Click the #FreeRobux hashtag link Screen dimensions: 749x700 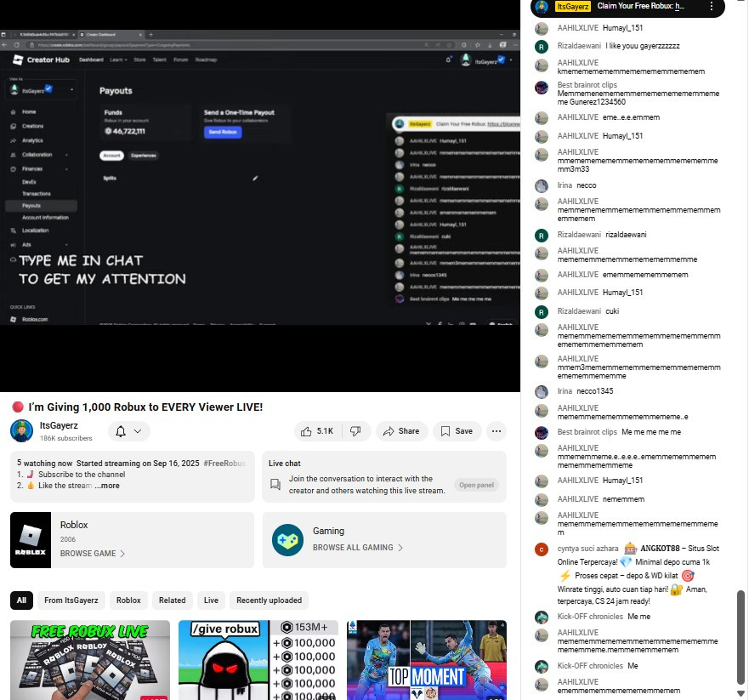click(224, 463)
